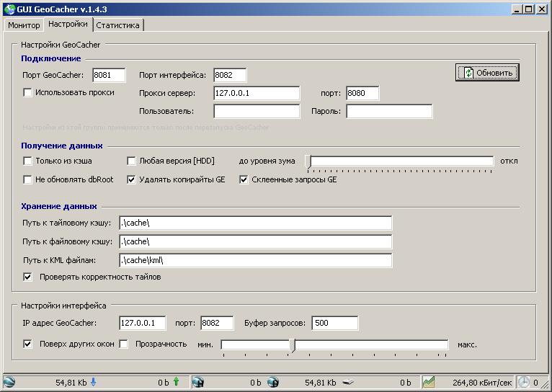This screenshot has width=552, height=392.
Task: Click the zoom level slider handle
Action: click(308, 161)
